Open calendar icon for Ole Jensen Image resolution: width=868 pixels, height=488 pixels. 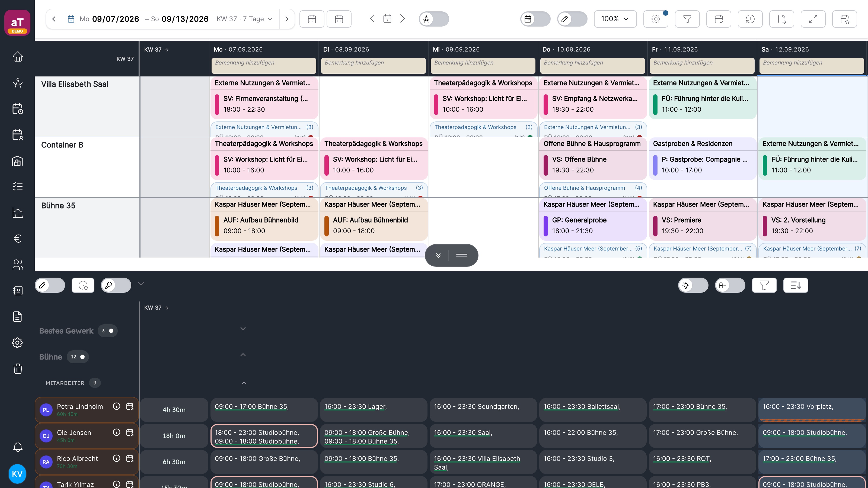click(130, 432)
